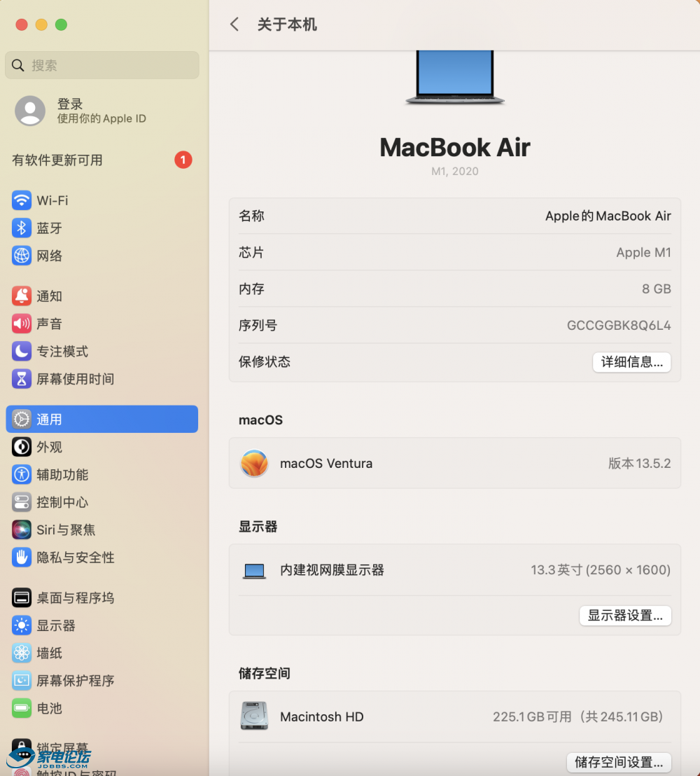Click the M1, 2020 model text
This screenshot has width=700, height=776.
[454, 171]
